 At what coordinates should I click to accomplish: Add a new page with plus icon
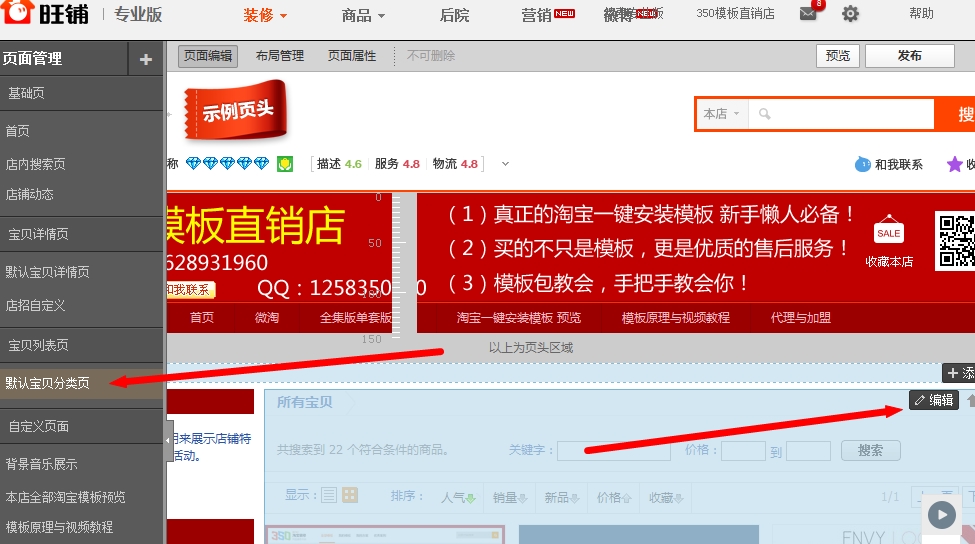pyautogui.click(x=146, y=59)
